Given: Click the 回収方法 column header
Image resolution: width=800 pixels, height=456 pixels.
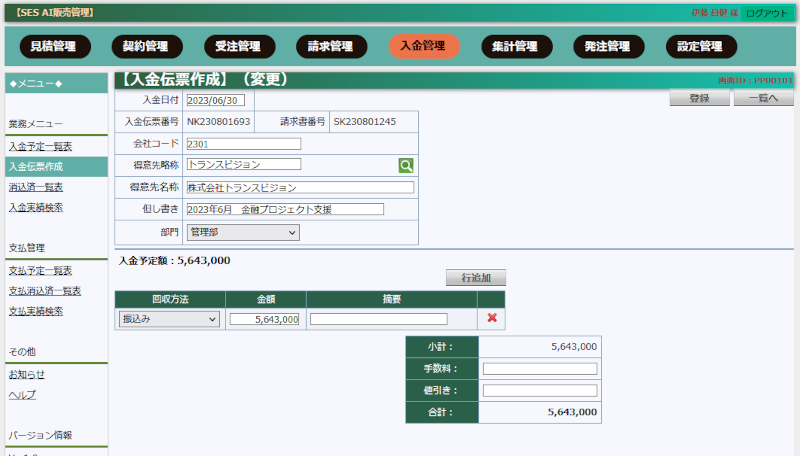Looking at the screenshot, I should [170, 299].
